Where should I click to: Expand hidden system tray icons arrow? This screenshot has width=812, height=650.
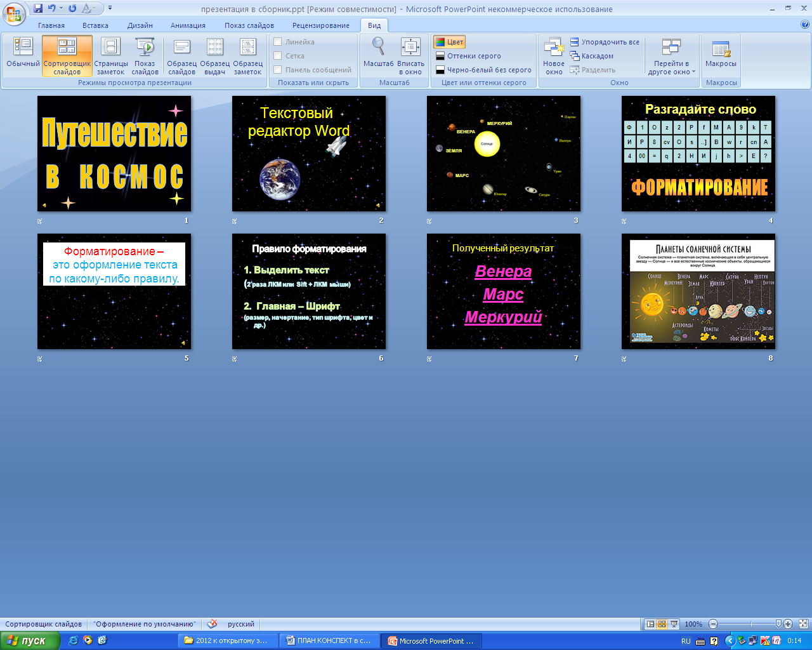[730, 641]
